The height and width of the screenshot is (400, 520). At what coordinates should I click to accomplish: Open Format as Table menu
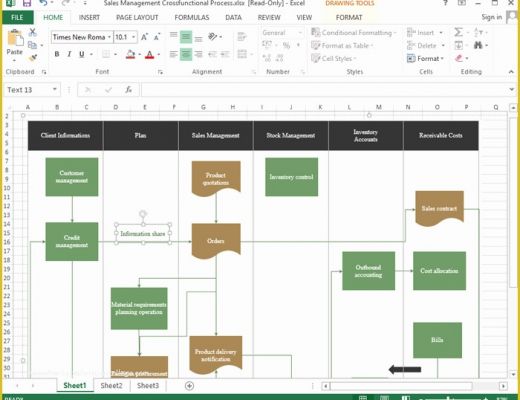pyautogui.click(x=342, y=45)
